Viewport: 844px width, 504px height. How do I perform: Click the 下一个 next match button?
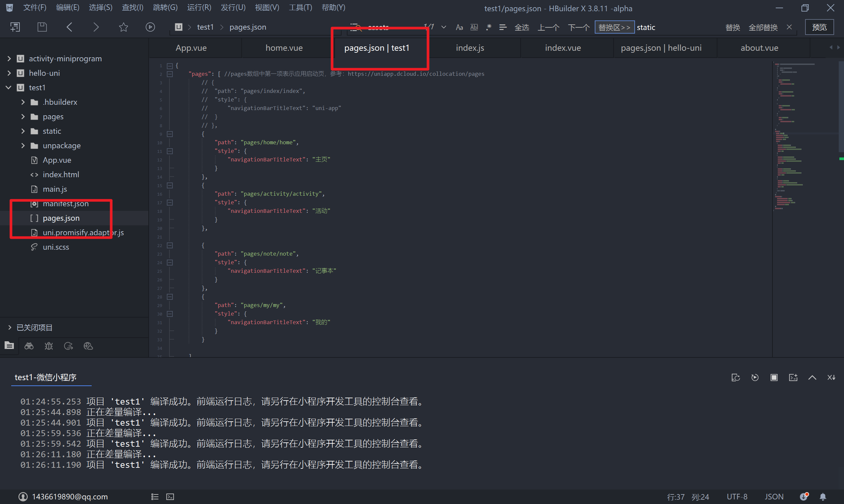pyautogui.click(x=579, y=28)
